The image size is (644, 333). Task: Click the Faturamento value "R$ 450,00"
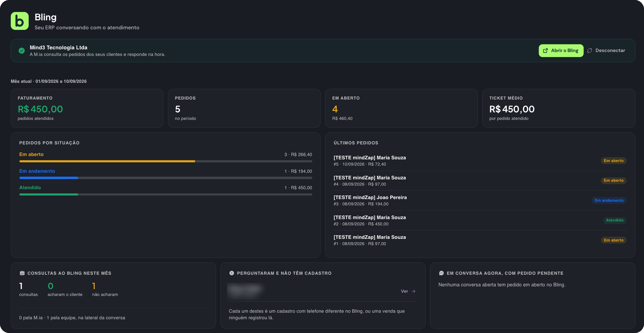[x=40, y=109]
